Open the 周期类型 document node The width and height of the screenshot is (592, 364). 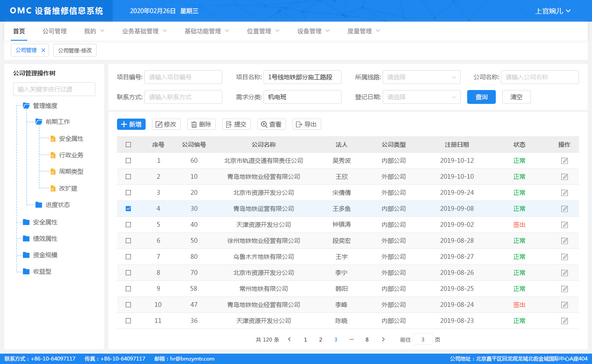click(67, 171)
